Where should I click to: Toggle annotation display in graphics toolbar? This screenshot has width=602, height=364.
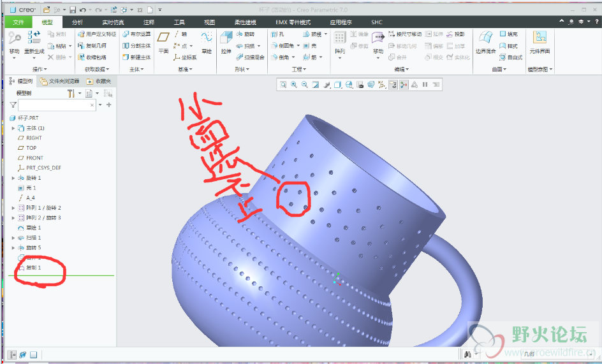393,85
